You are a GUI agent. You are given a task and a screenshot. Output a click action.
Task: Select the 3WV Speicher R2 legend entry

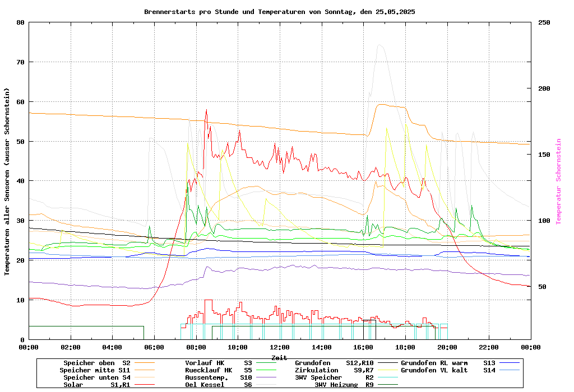click(x=334, y=377)
